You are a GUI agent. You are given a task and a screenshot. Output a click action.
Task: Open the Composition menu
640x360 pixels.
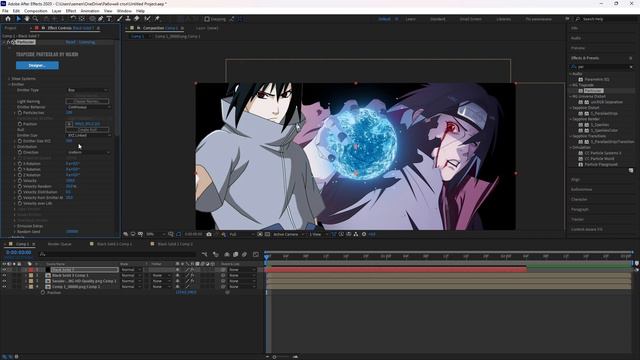point(36,11)
